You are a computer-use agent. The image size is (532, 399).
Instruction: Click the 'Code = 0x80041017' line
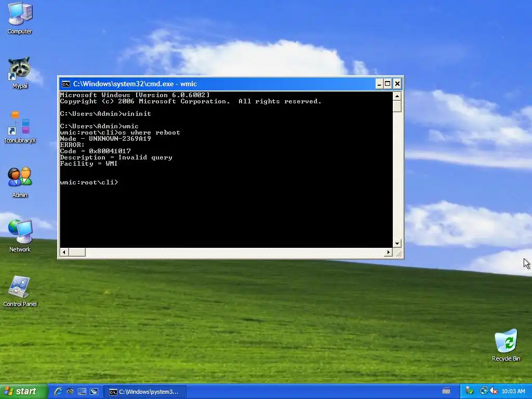point(96,151)
